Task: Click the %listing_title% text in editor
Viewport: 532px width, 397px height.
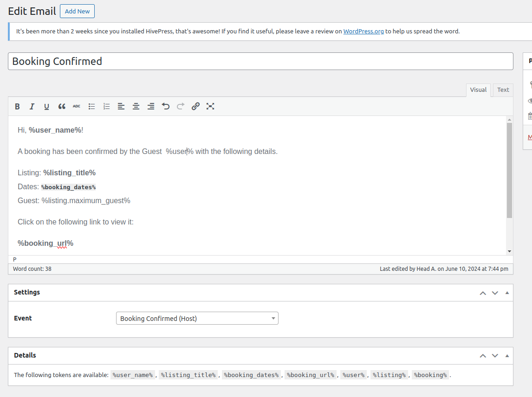Action: 69,173
